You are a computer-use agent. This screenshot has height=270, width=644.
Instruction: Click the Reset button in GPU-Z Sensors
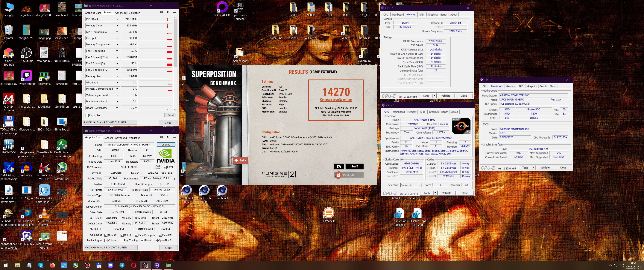coord(170,115)
